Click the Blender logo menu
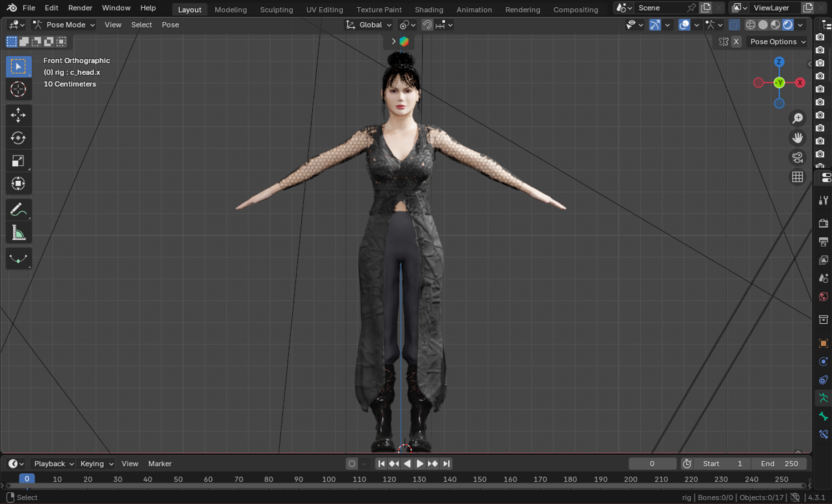 point(12,8)
